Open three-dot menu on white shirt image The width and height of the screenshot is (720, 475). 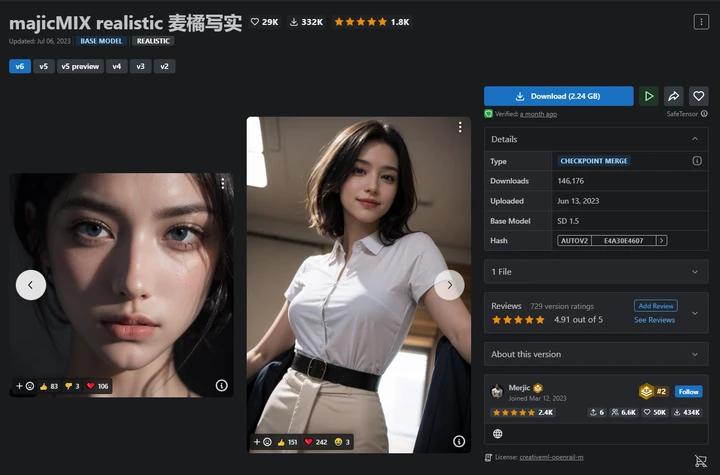460,127
